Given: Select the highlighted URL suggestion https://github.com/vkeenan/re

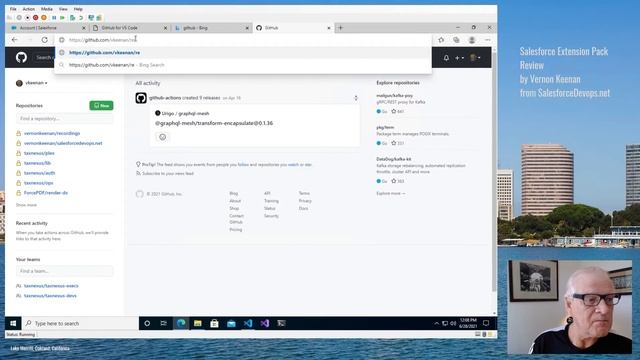Looking at the screenshot, I should pyautogui.click(x=243, y=53).
